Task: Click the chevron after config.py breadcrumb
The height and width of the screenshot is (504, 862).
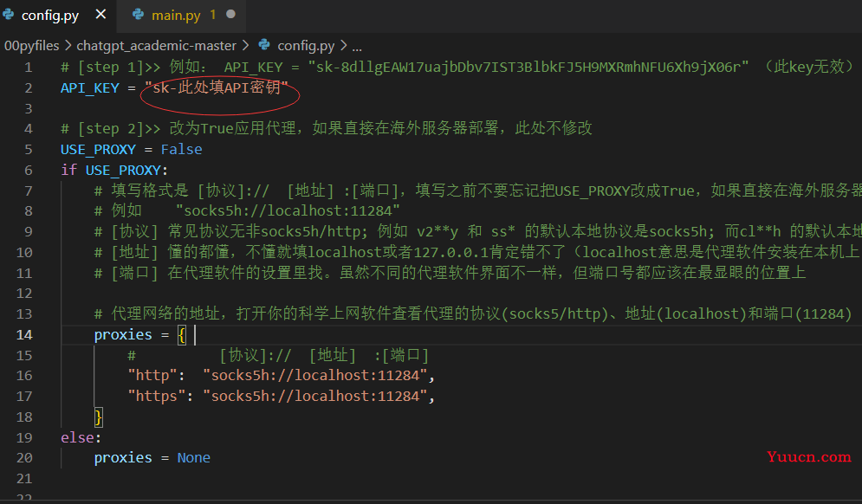Action: tap(343, 46)
